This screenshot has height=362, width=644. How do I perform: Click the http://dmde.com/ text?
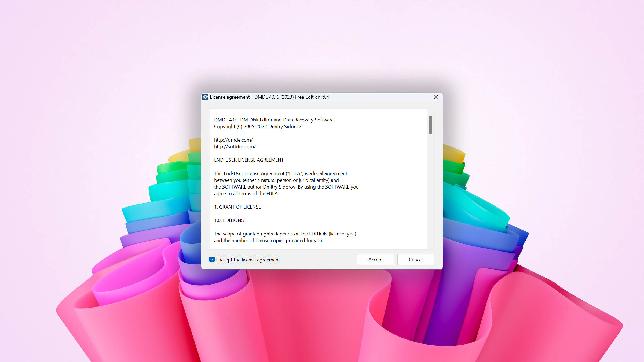[233, 140]
